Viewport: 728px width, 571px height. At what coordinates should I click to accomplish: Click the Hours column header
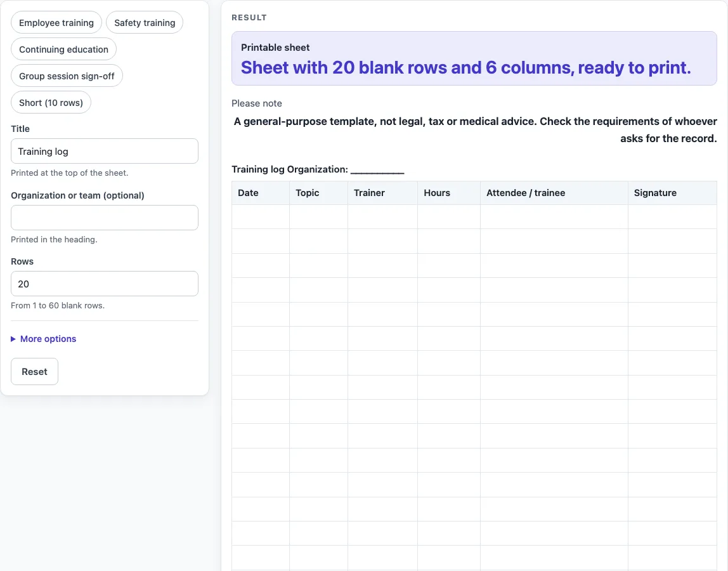tap(449, 193)
